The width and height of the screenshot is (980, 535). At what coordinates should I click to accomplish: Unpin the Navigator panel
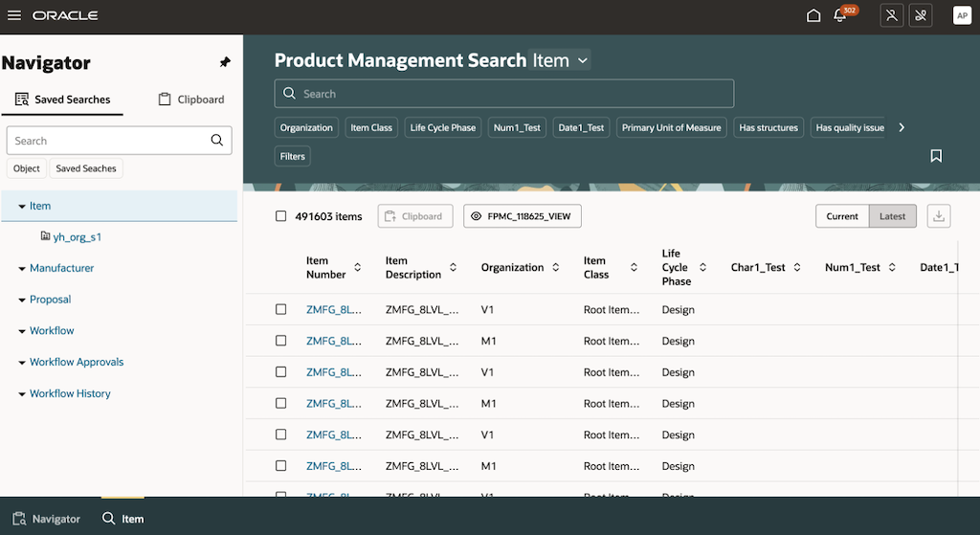click(225, 62)
